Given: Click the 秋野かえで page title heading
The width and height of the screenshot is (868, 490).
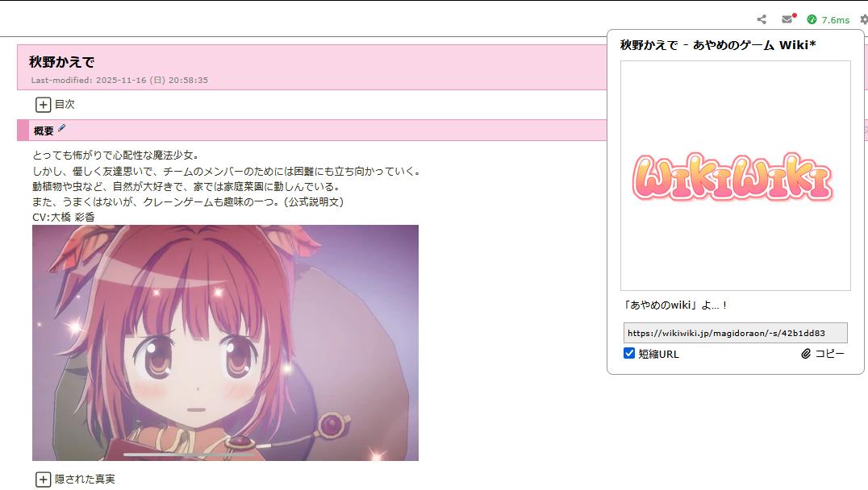Looking at the screenshot, I should [x=61, y=61].
